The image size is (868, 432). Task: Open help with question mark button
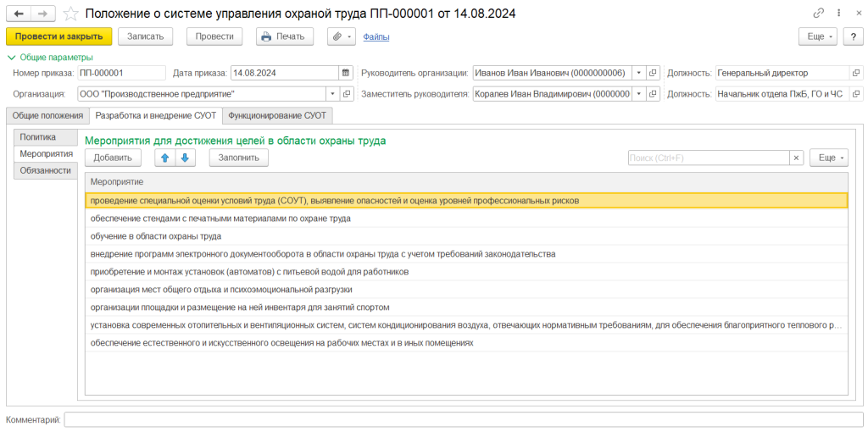coord(853,36)
